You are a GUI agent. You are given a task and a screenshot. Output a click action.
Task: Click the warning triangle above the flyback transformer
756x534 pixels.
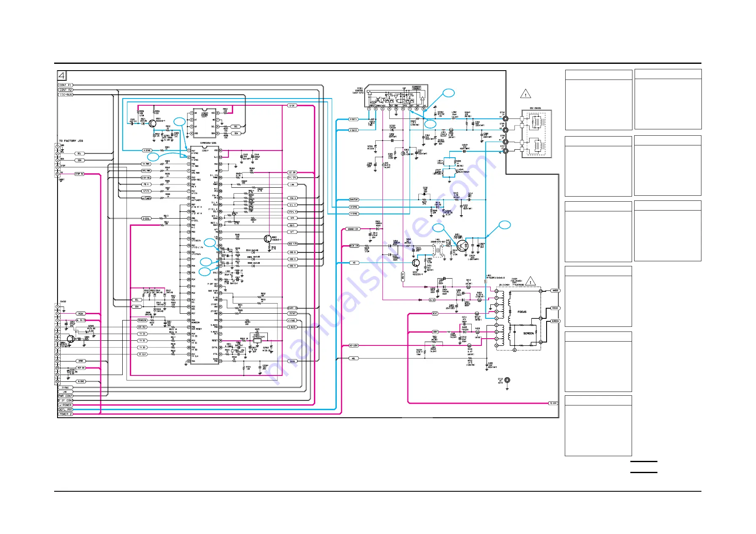531,281
